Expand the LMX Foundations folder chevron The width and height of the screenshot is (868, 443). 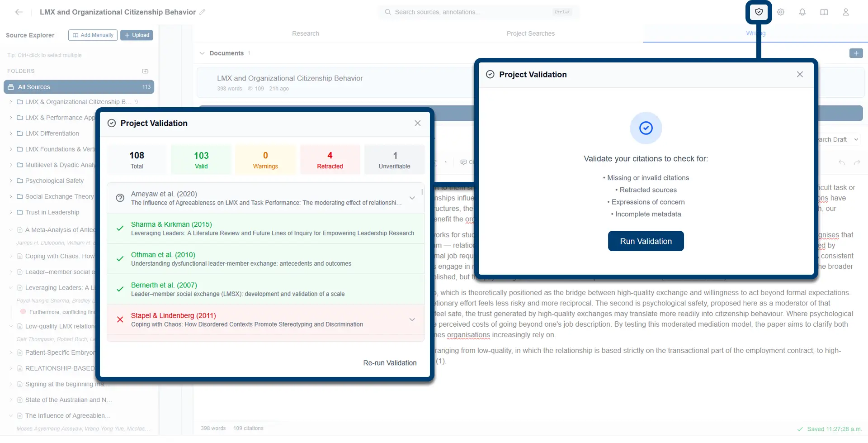(11, 149)
